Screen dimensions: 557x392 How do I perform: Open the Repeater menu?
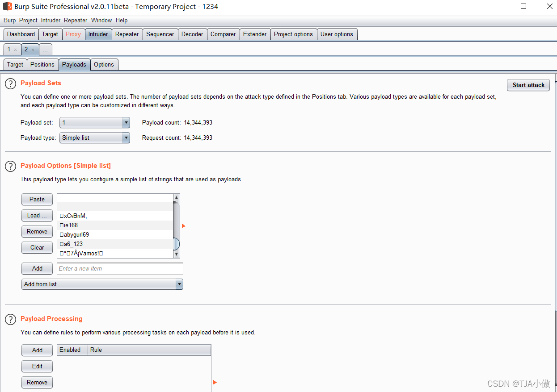point(76,20)
